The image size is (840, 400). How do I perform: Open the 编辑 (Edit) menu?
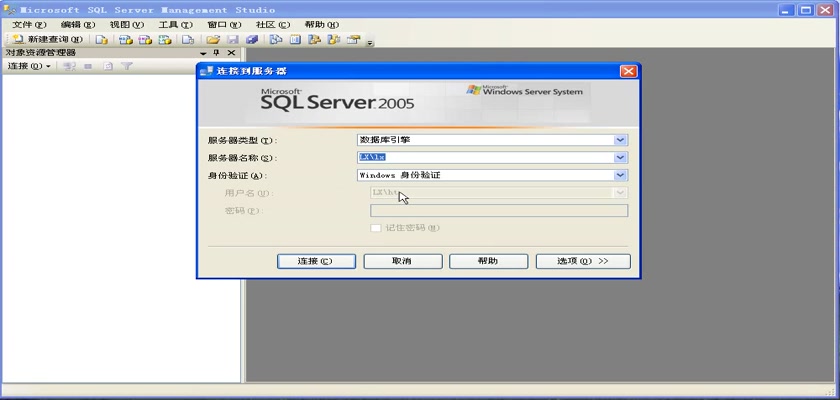(78, 25)
